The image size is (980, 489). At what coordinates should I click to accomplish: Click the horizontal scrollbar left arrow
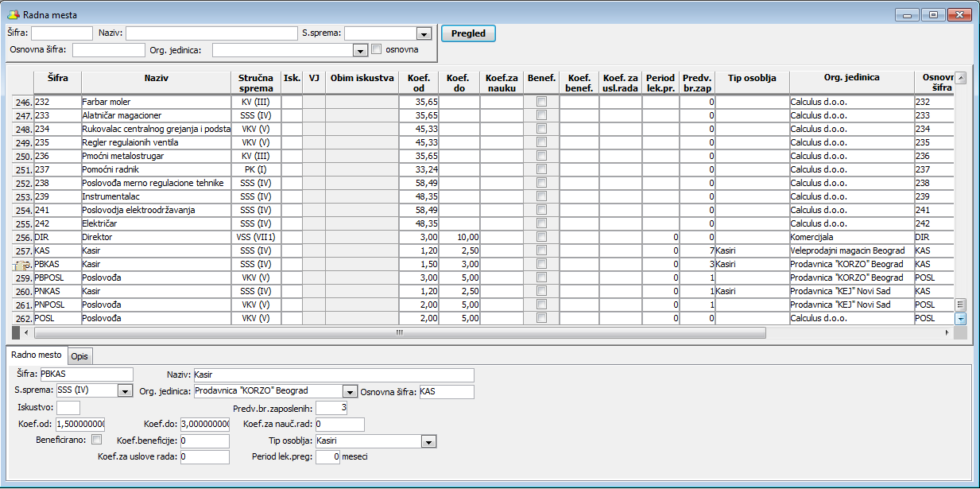pyautogui.click(x=26, y=332)
